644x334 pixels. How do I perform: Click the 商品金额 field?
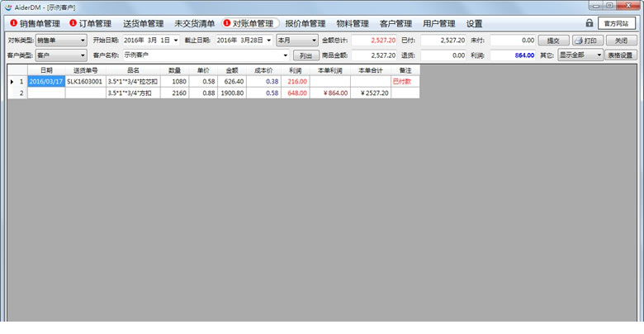click(x=374, y=55)
